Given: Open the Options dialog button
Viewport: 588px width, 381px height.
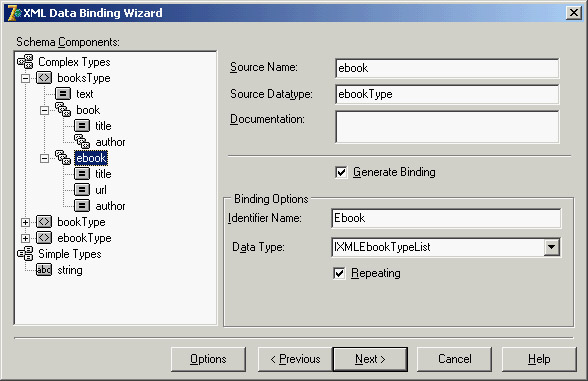Looking at the screenshot, I should [x=208, y=359].
